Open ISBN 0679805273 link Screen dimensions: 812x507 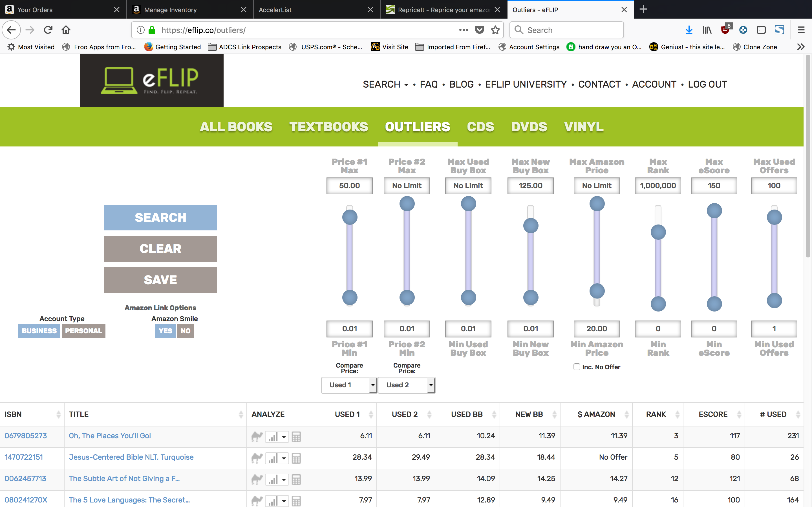[25, 435]
